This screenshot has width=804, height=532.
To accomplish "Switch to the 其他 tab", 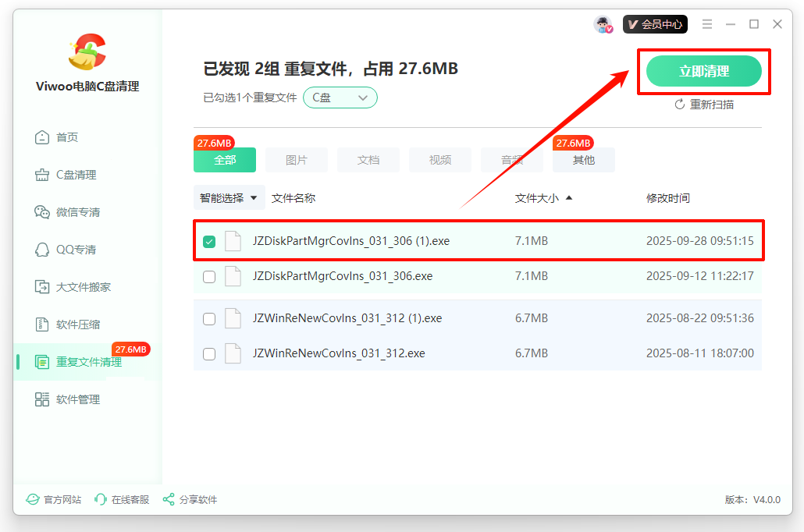I will (x=583, y=160).
